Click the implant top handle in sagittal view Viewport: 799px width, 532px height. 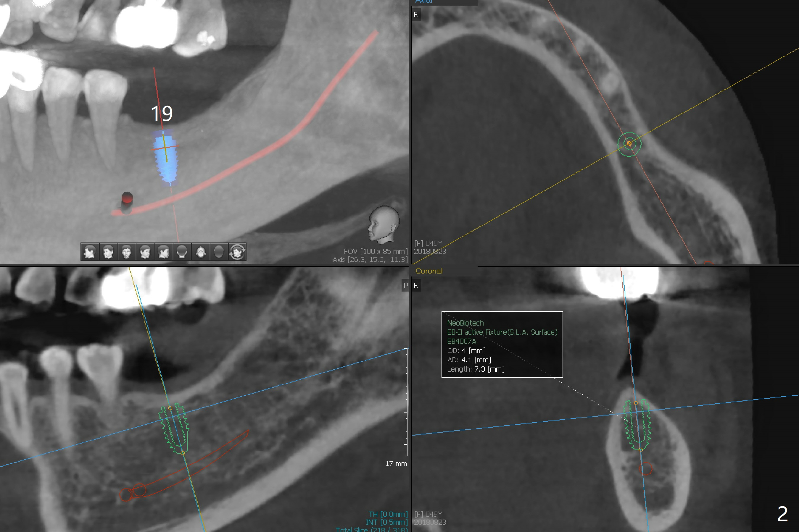point(170,408)
